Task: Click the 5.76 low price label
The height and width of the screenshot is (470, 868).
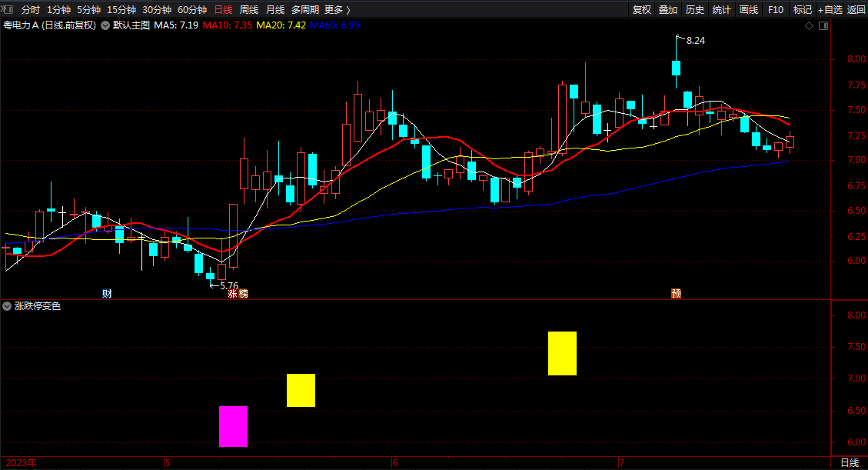Action: pyautogui.click(x=228, y=285)
